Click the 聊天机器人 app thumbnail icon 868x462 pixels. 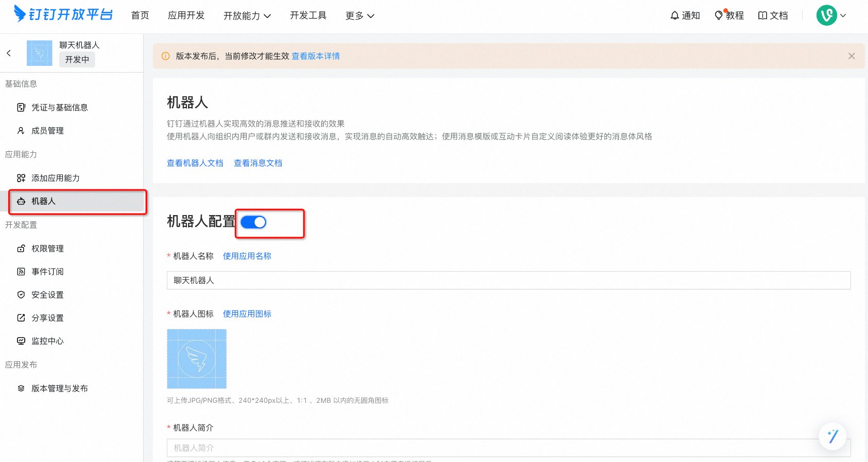pyautogui.click(x=40, y=53)
